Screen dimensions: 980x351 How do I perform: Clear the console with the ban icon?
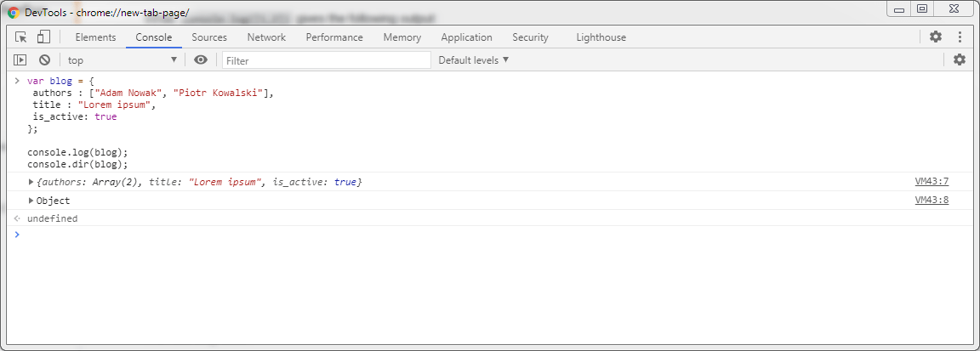pyautogui.click(x=44, y=60)
